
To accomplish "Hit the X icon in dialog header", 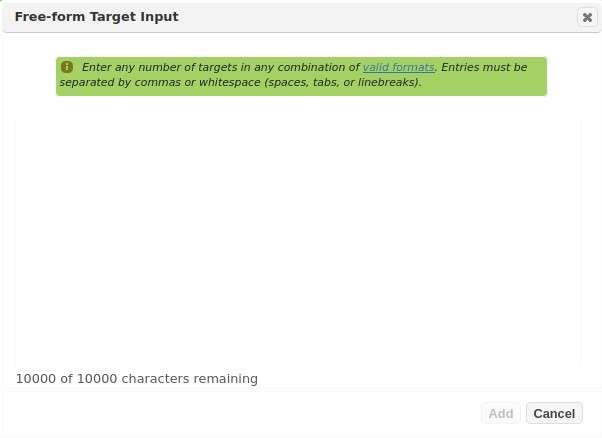I will (587, 17).
